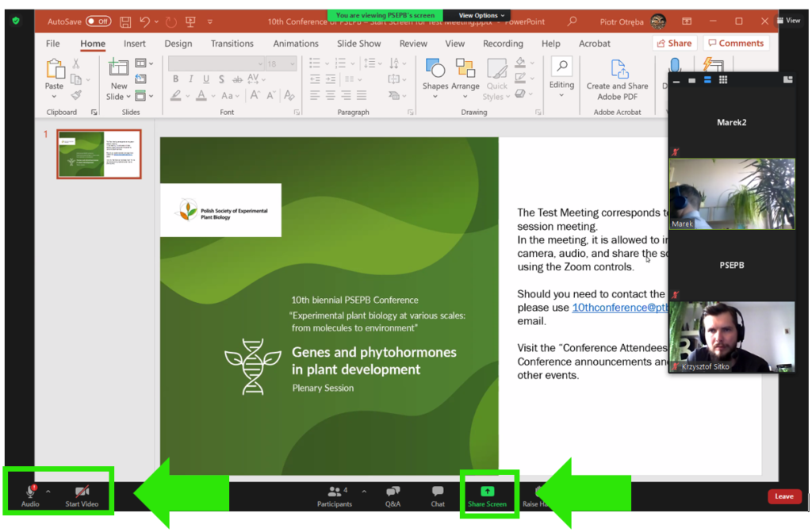Viewport: 812px width, 532px height.
Task: Toggle Text Shadow formatting
Action: point(221,79)
